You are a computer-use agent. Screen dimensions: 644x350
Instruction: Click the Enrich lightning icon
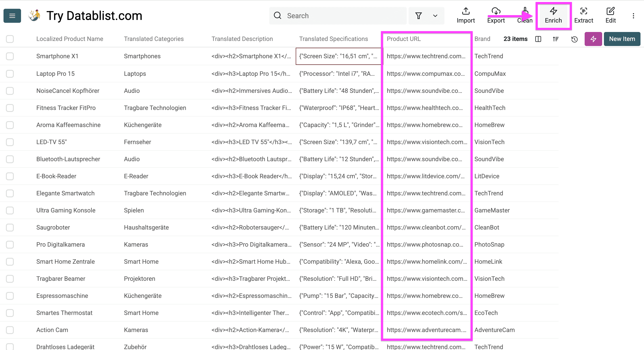(x=553, y=11)
